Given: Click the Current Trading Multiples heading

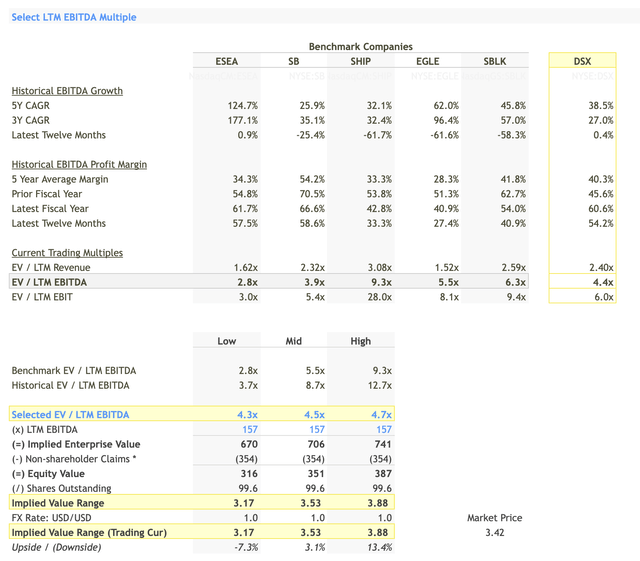Looking at the screenshot, I should click(x=67, y=253).
